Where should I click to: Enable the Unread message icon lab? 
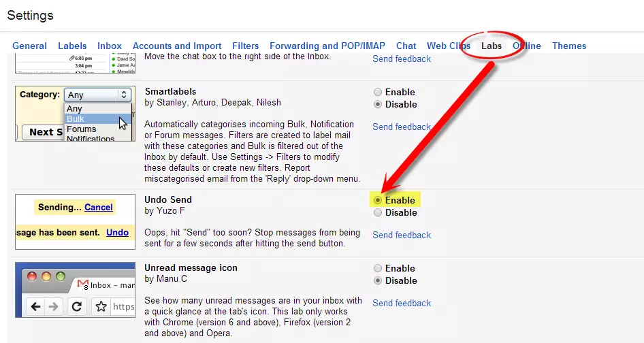coord(378,268)
